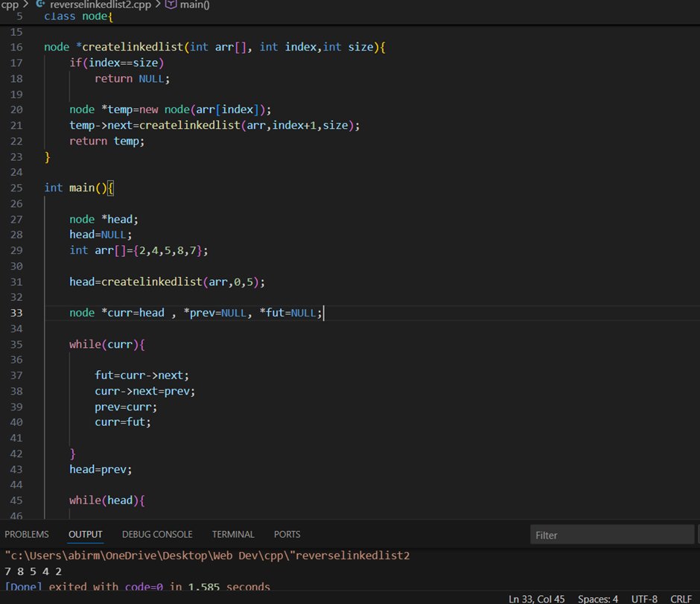Switch to the PROBLEMS tab

27,534
